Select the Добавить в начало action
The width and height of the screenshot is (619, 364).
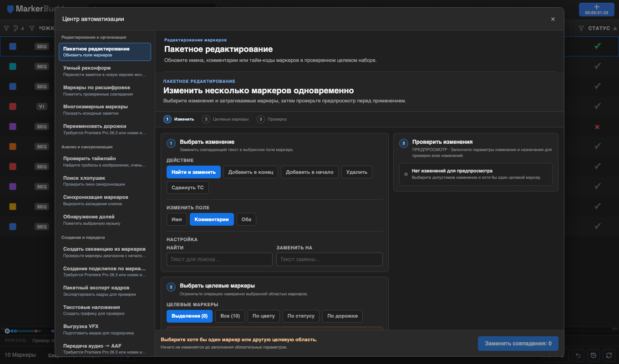309,172
